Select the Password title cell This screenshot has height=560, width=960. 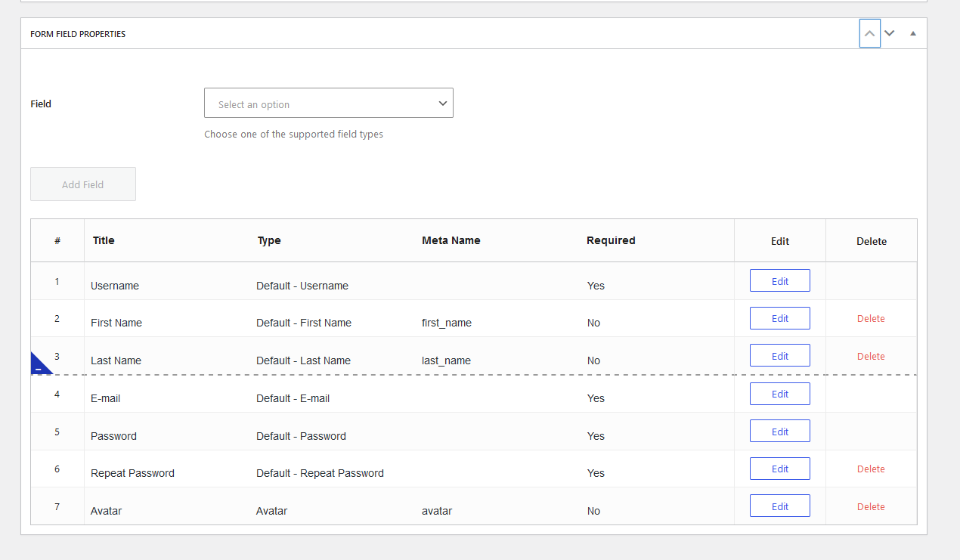[x=113, y=436]
